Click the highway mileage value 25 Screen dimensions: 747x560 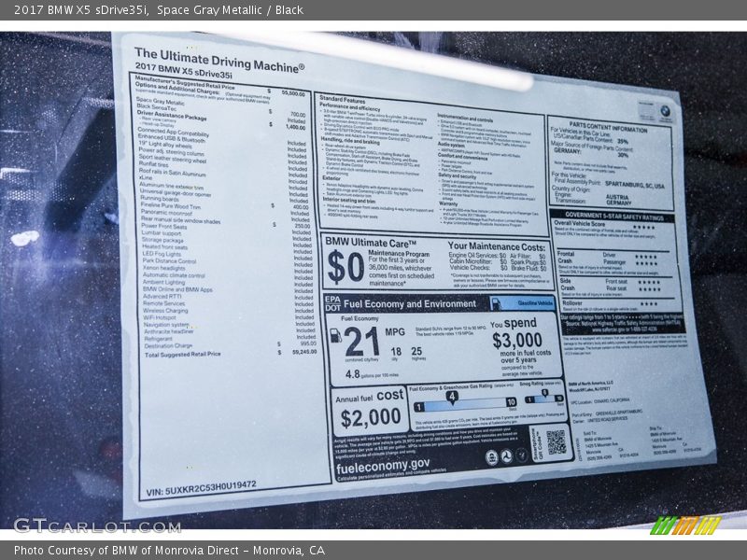(416, 351)
